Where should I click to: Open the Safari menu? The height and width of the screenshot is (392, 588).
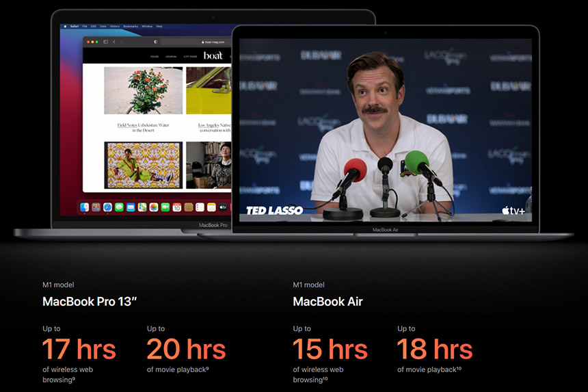point(75,27)
